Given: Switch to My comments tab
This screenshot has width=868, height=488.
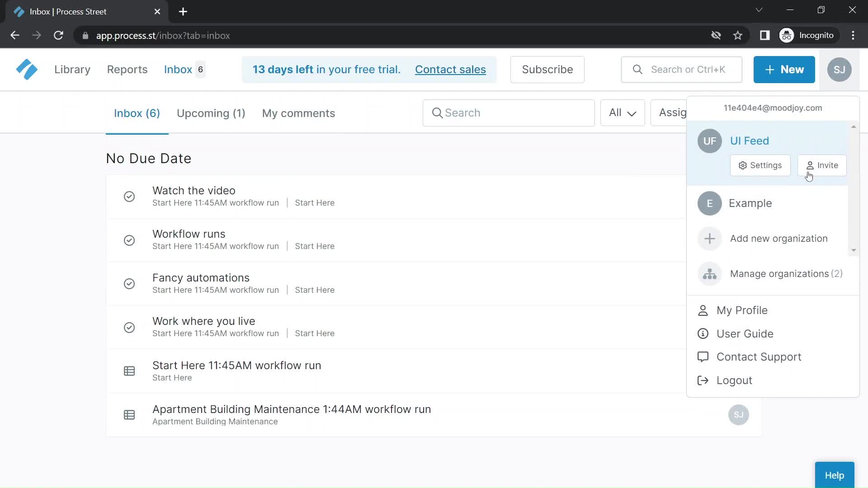Looking at the screenshot, I should tap(299, 113).
